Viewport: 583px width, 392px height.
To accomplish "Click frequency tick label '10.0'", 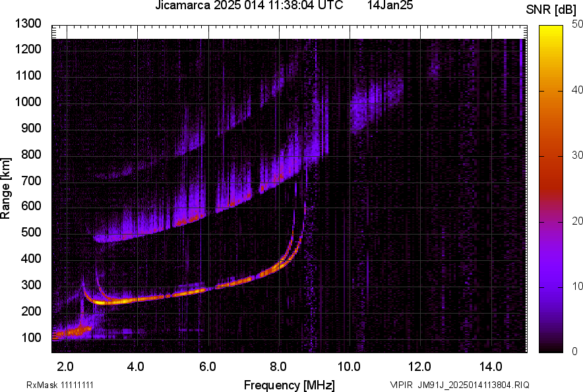I will point(349,367).
